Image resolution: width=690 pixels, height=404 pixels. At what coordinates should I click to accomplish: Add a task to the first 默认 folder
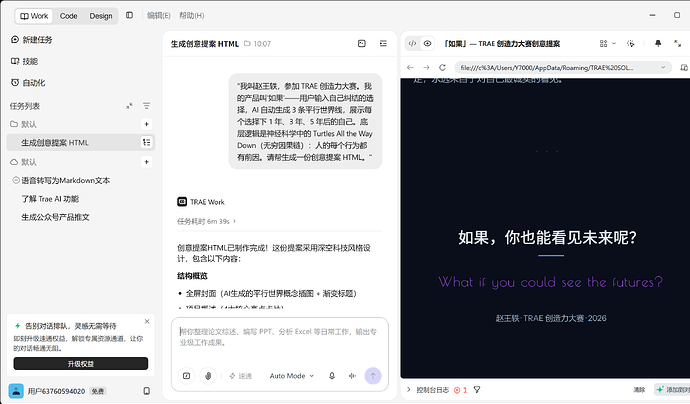(x=147, y=124)
